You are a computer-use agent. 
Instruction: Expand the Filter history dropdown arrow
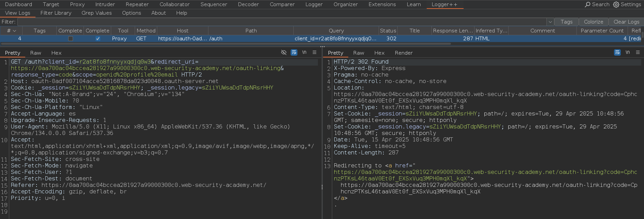[550, 22]
